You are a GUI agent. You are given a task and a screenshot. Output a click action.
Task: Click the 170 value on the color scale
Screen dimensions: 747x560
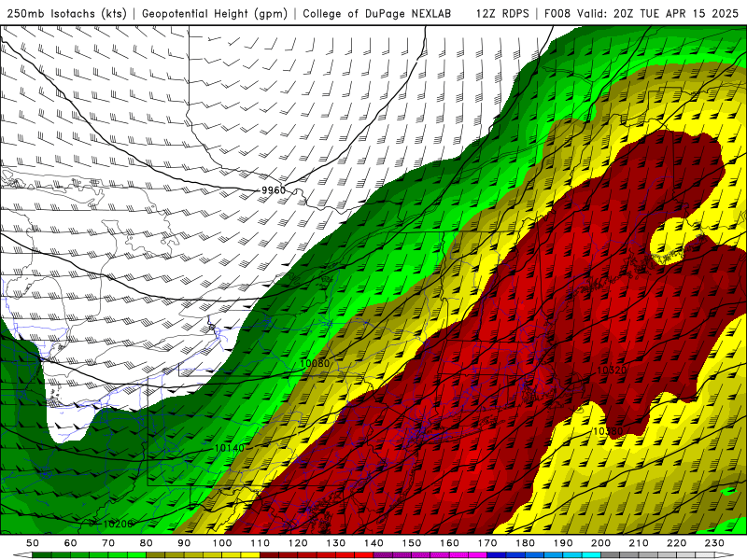(x=487, y=543)
